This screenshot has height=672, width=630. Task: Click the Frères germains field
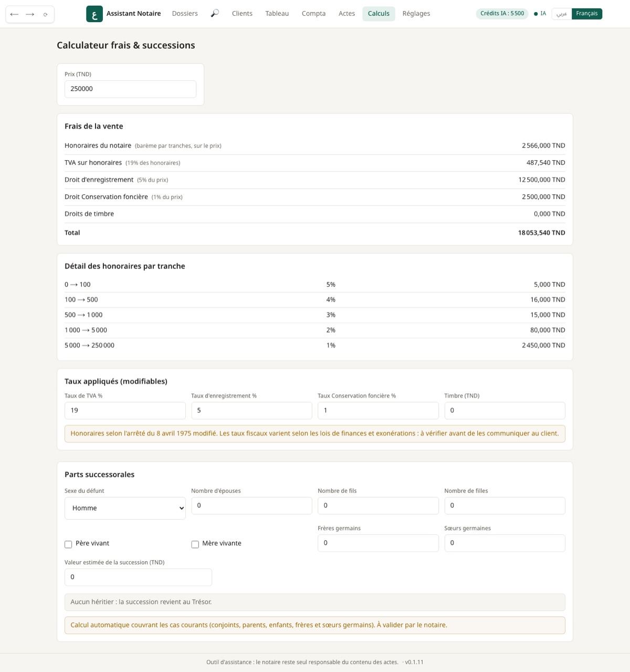pyautogui.click(x=378, y=543)
